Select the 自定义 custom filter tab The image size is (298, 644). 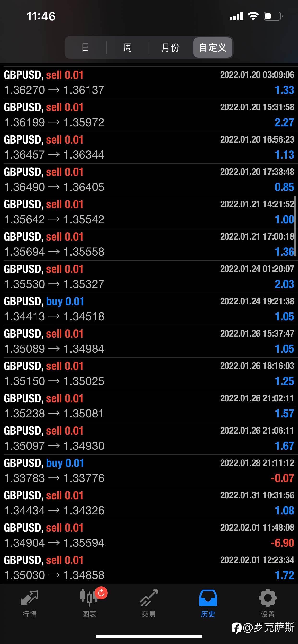click(213, 47)
